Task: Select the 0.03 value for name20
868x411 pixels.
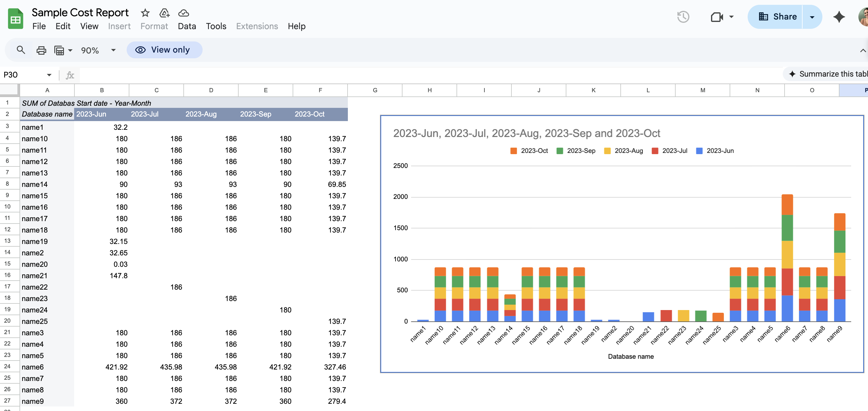Action: point(102,264)
